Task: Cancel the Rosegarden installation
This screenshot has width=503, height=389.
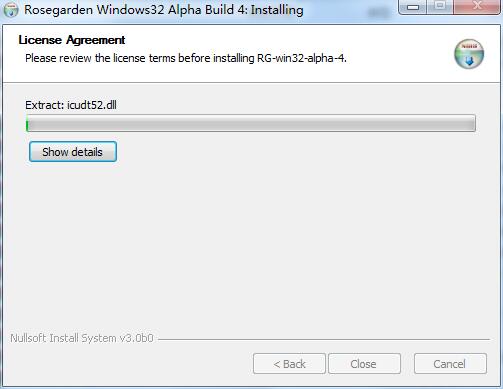Action: pos(450,364)
